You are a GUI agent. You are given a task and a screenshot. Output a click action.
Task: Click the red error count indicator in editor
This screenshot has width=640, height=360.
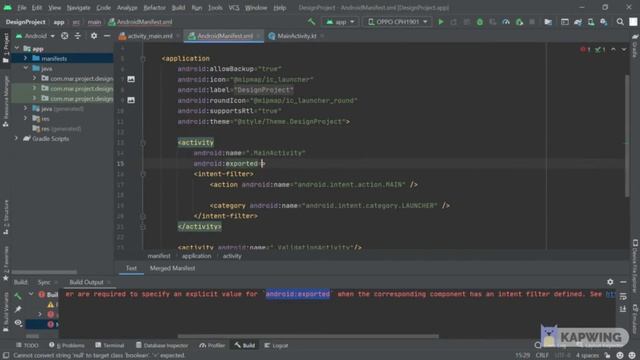[x=585, y=49]
